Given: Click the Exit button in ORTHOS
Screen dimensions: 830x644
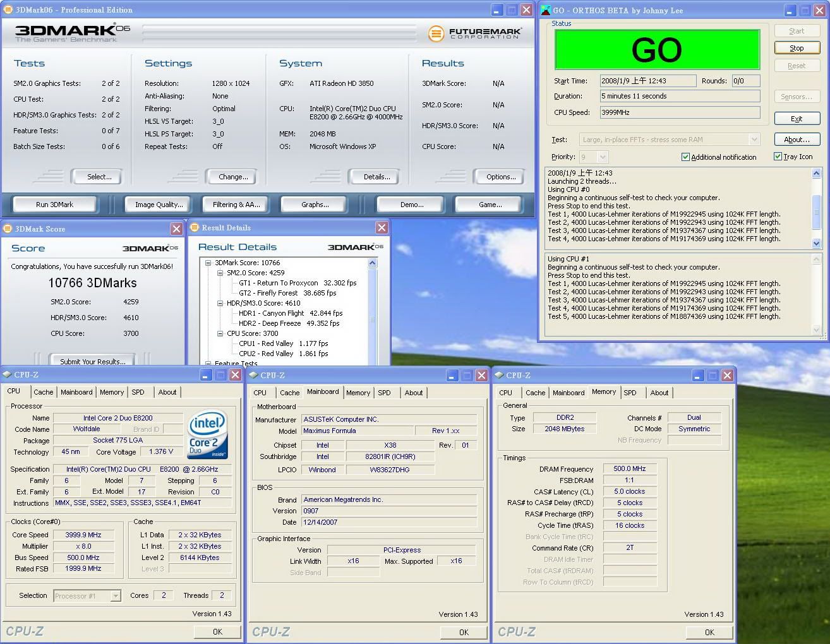Looking at the screenshot, I should (797, 119).
